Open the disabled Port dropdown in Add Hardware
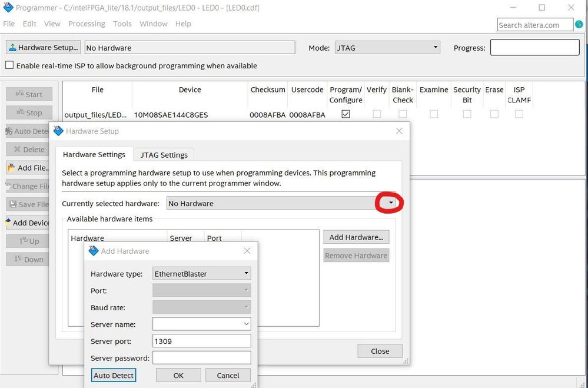Image resolution: width=588 pixels, height=388 pixels. (x=202, y=290)
